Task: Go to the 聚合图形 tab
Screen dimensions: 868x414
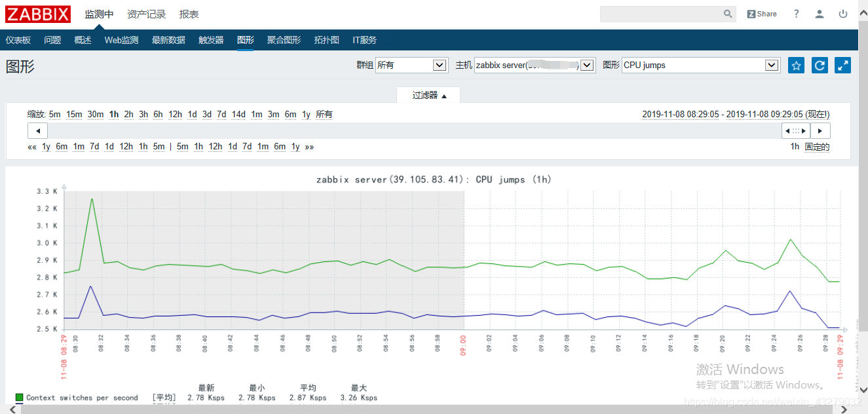Action: coord(284,40)
